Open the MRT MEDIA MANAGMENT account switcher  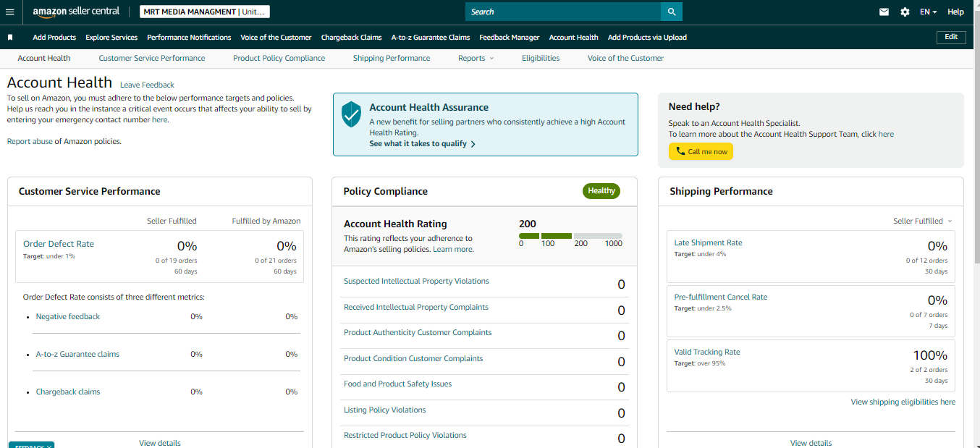coord(204,12)
